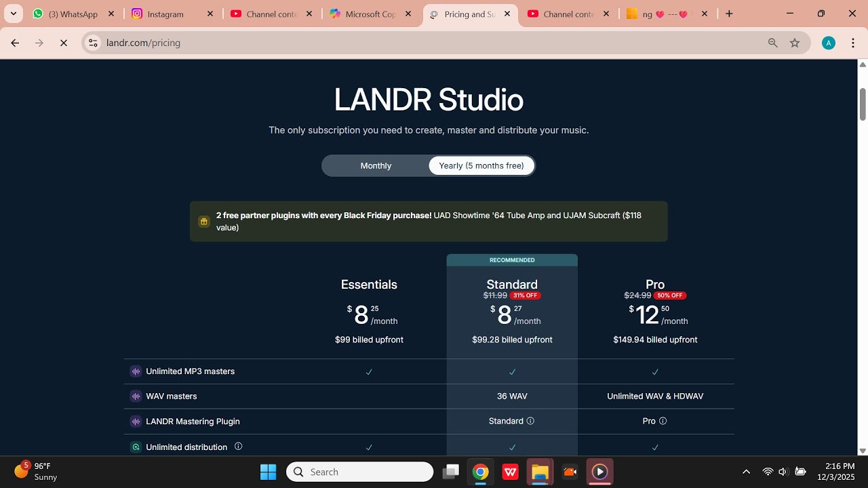Click the scrollbar down arrow

click(x=863, y=451)
